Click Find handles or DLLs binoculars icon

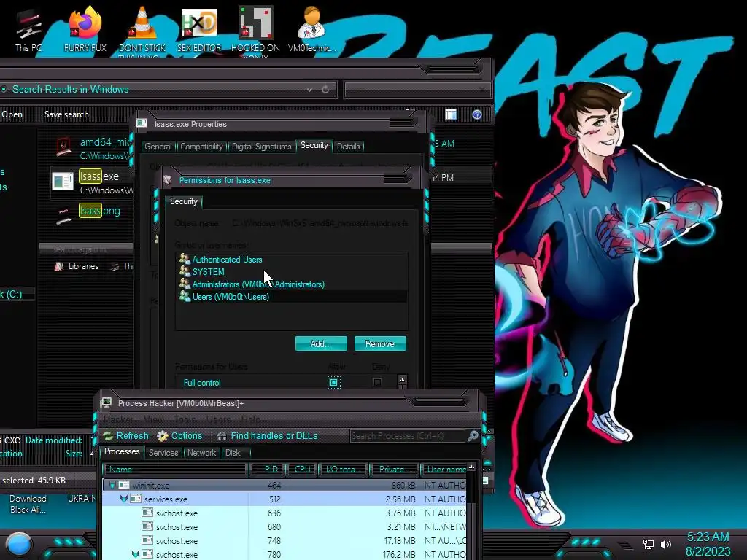click(222, 436)
